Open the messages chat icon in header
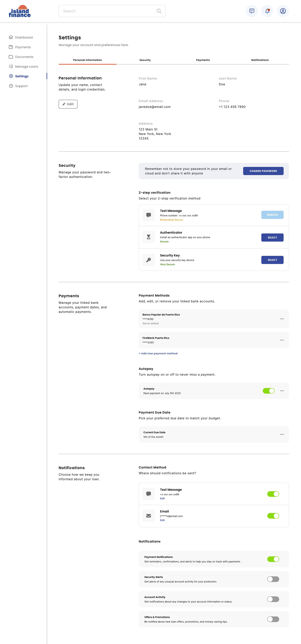 252,11
